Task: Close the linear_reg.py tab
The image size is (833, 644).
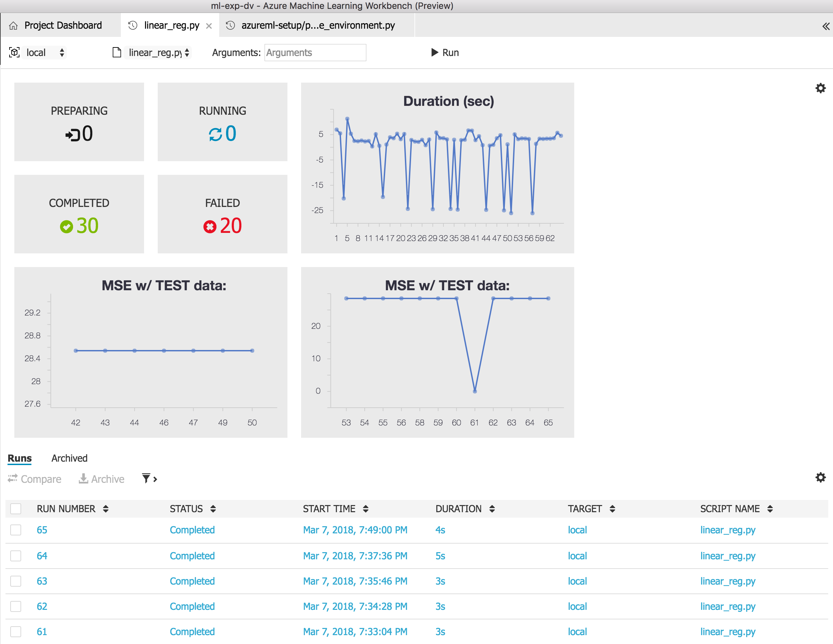Action: (209, 26)
